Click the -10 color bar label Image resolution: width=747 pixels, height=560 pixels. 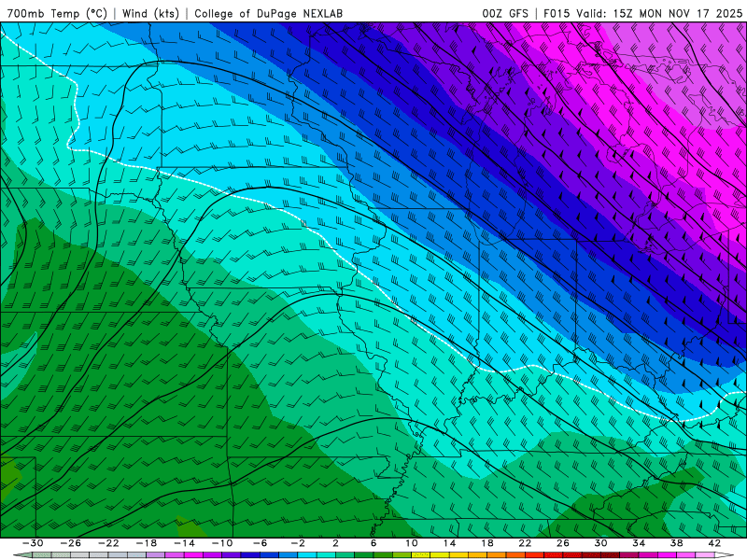tap(222, 543)
